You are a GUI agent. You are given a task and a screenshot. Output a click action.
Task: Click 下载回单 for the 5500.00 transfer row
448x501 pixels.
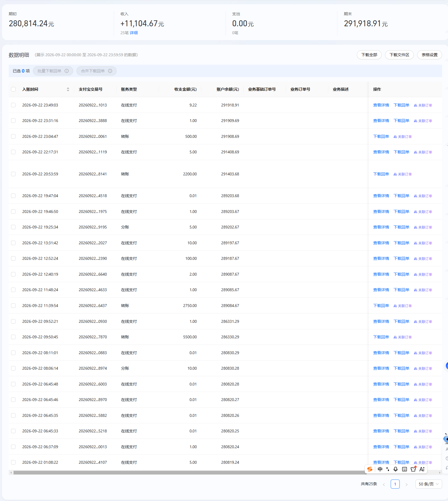[x=381, y=337]
